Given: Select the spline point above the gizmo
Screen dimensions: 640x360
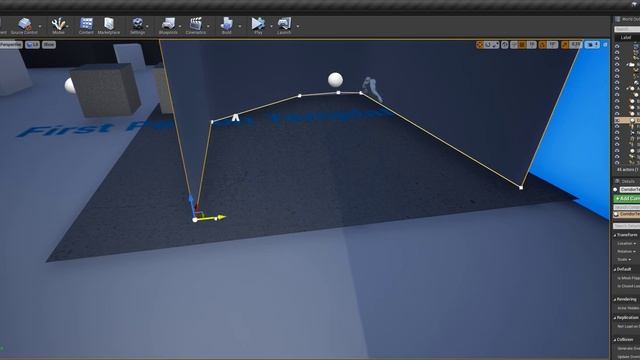Looking at the screenshot, I should point(212,122).
